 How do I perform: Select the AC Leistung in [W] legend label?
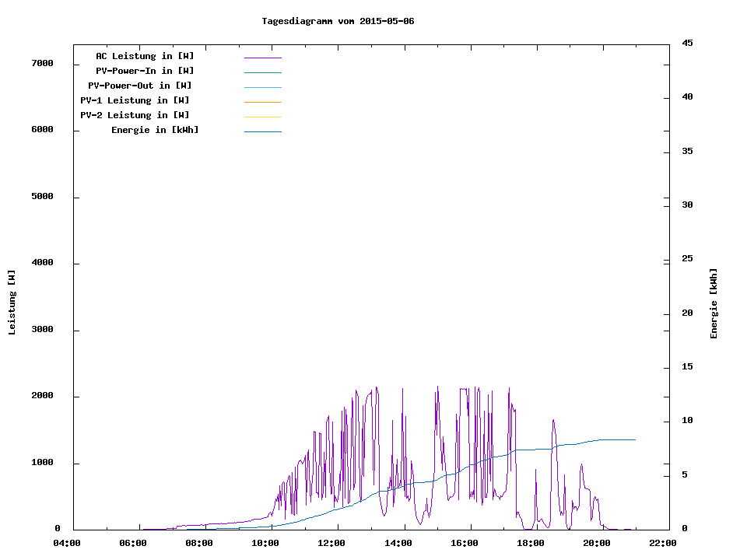point(145,56)
